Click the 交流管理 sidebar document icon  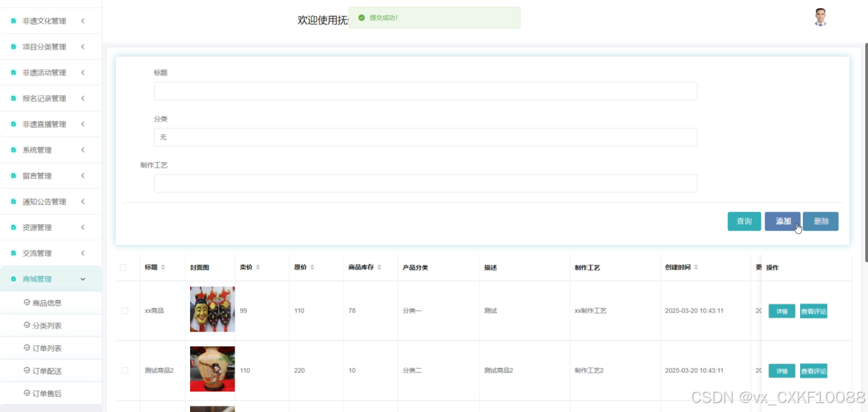click(13, 253)
